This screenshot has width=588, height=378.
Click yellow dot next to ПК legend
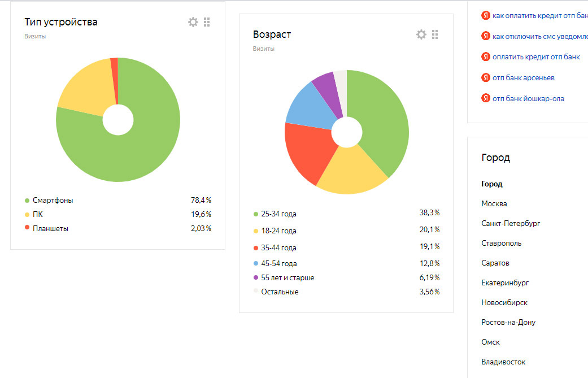tap(27, 215)
